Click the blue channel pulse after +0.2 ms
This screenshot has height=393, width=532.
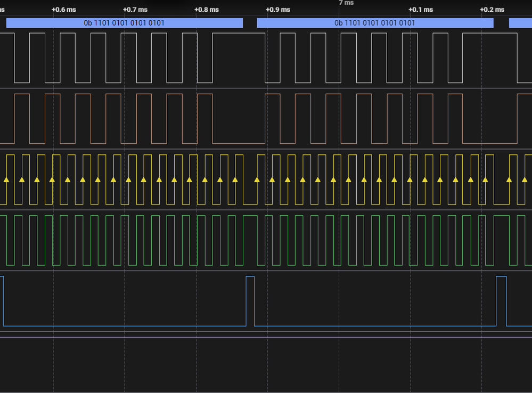[501, 301]
